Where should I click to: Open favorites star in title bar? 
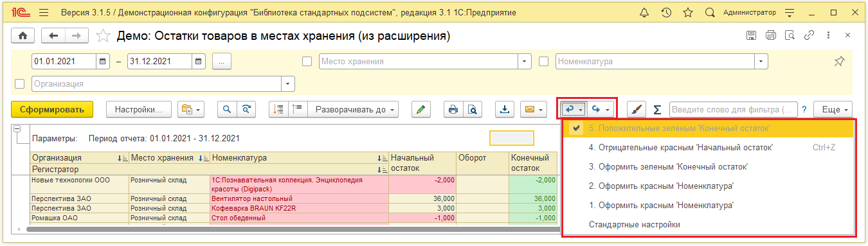pos(688,12)
